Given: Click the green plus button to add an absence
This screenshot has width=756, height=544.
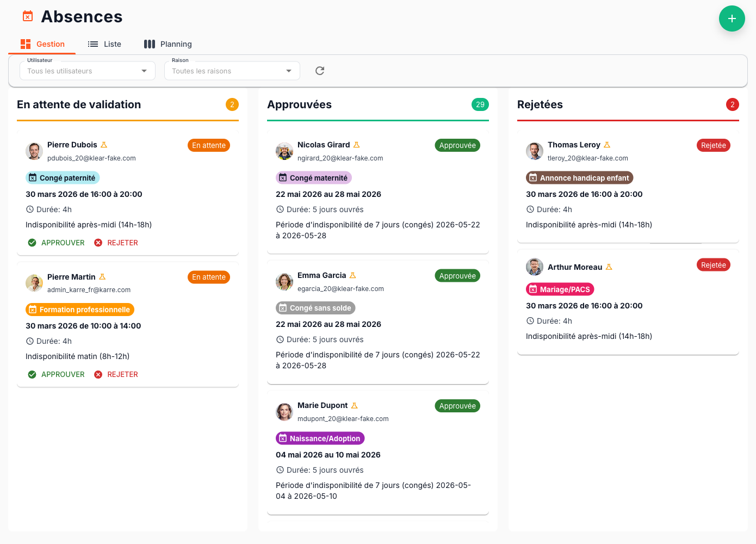Looking at the screenshot, I should coord(732,18).
